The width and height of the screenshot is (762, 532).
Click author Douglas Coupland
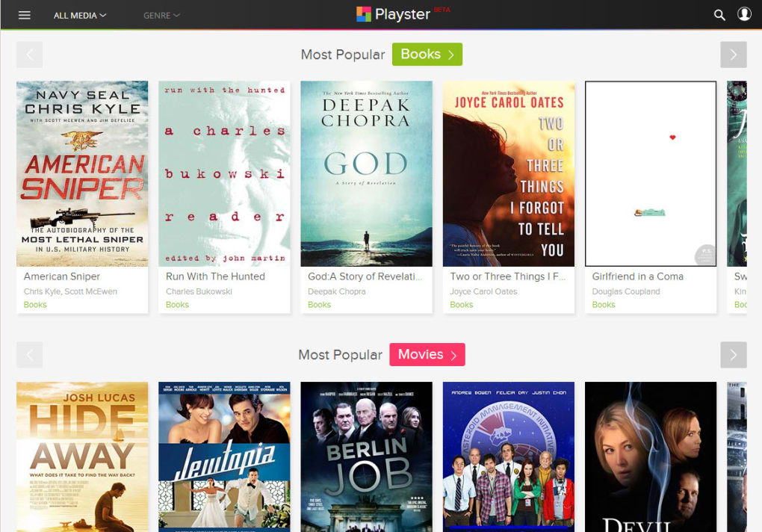coord(626,291)
